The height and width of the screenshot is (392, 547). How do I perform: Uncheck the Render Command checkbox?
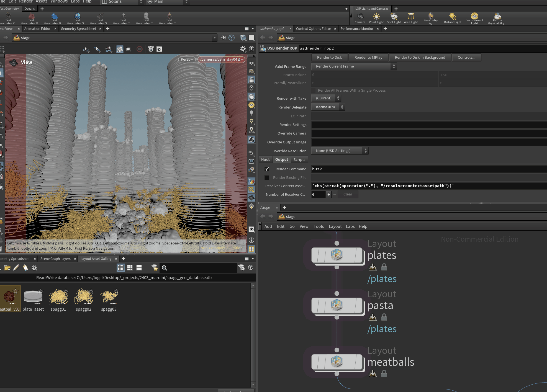point(267,169)
